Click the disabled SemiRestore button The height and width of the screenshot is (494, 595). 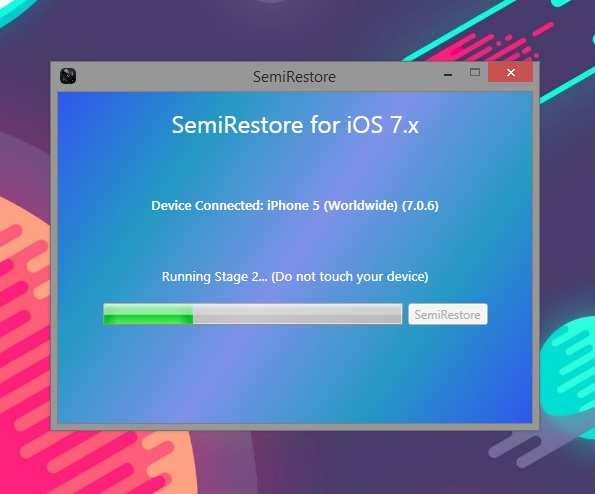[x=448, y=314]
